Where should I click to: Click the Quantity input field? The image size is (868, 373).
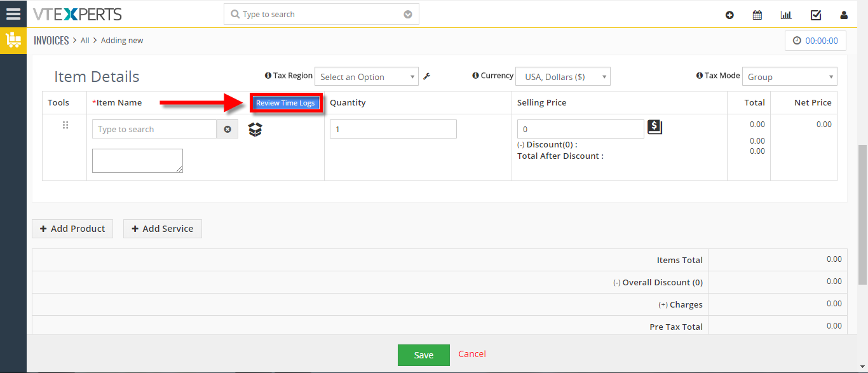[393, 129]
